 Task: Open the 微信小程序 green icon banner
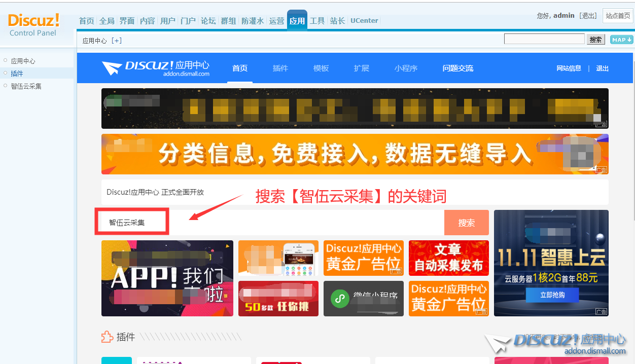click(x=364, y=299)
